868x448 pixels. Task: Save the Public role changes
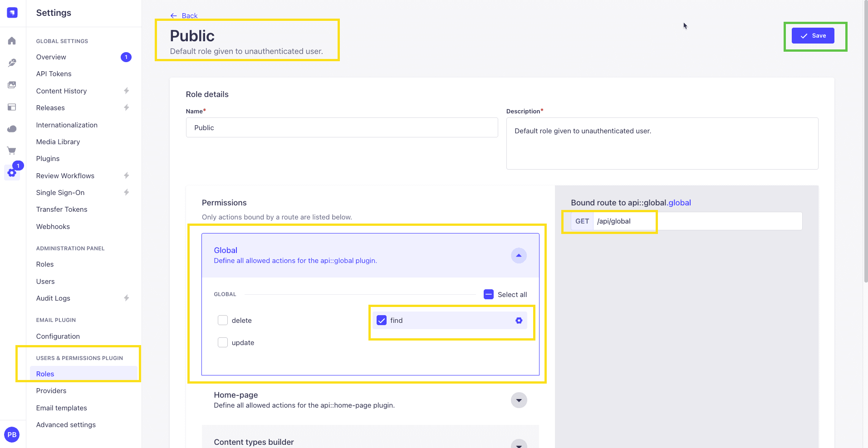click(x=813, y=36)
